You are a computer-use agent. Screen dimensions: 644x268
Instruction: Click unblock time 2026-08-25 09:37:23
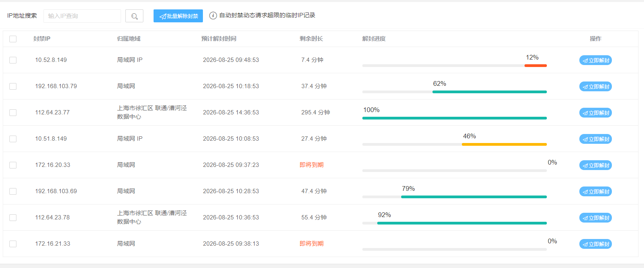click(x=231, y=165)
